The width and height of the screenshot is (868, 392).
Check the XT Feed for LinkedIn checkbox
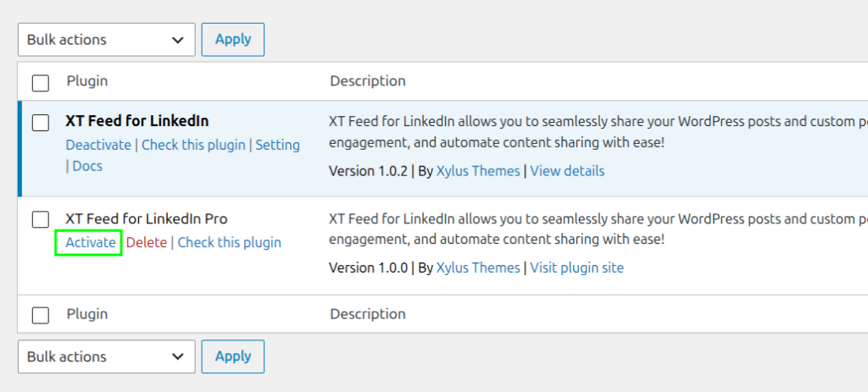pos(40,123)
